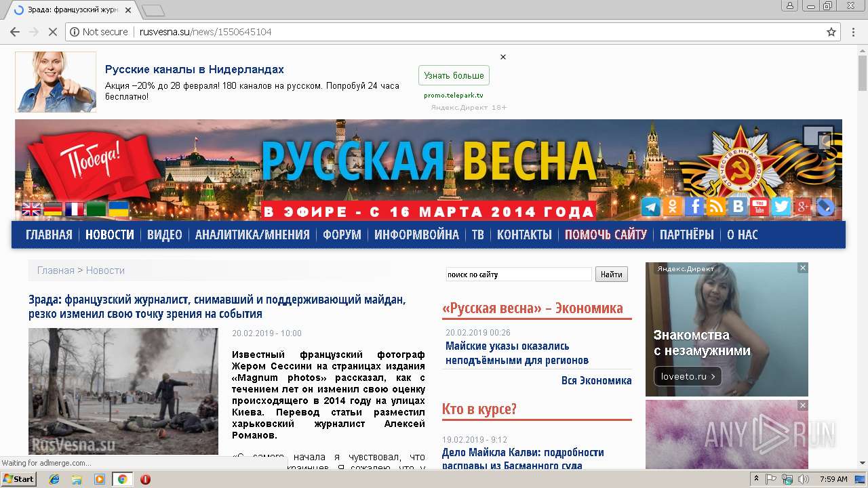This screenshot has width=868, height=488.
Task: Close the top Telepark ad banner
Action: 502,57
